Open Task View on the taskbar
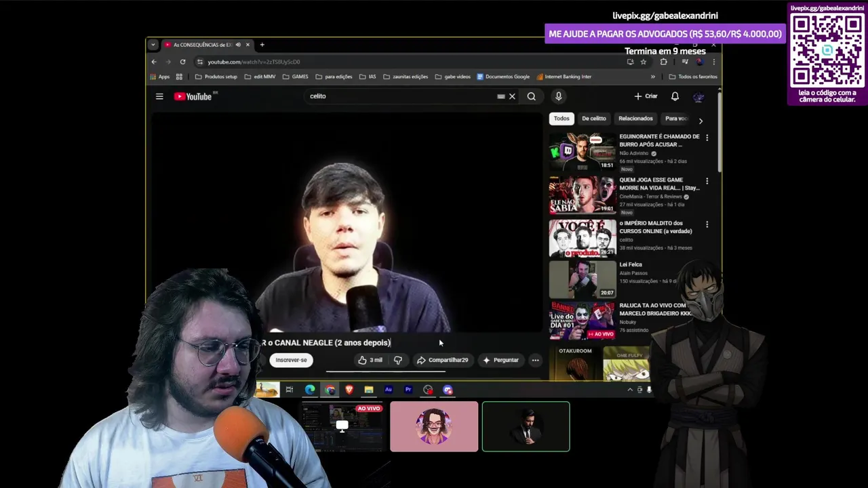Screen dimensions: 868x488 (x=290, y=389)
